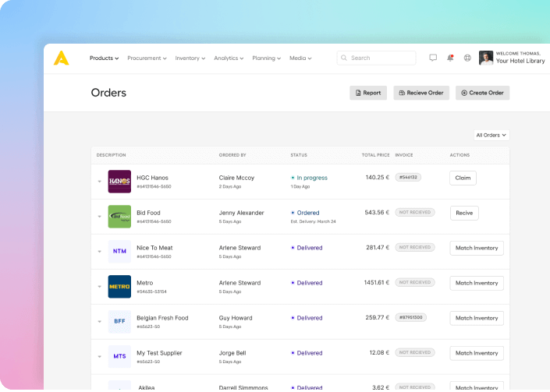Open the chat messages icon

pyautogui.click(x=433, y=58)
